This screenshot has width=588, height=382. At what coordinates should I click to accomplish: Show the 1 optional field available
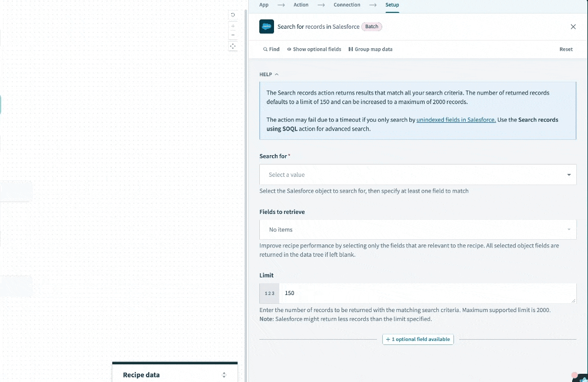(x=417, y=339)
